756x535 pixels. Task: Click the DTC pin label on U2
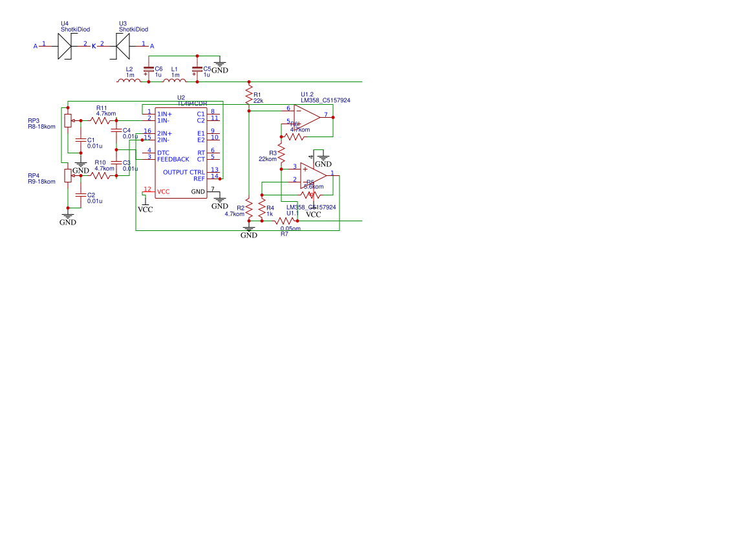163,153
